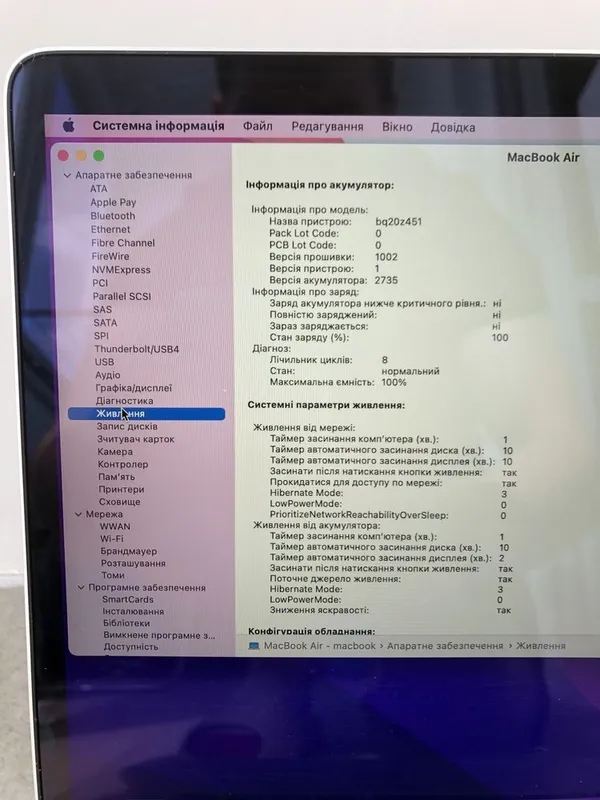
Task: Select Bluetooth in the sidebar
Action: [x=113, y=216]
